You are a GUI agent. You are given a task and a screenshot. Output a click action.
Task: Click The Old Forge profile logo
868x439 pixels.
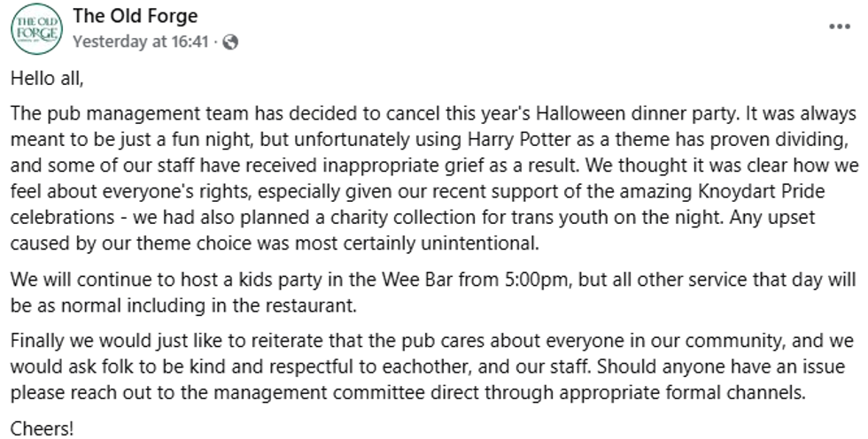35,28
